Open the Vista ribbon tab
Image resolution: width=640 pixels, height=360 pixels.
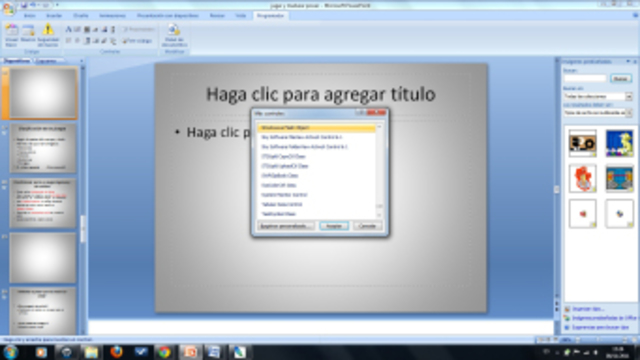coord(241,16)
